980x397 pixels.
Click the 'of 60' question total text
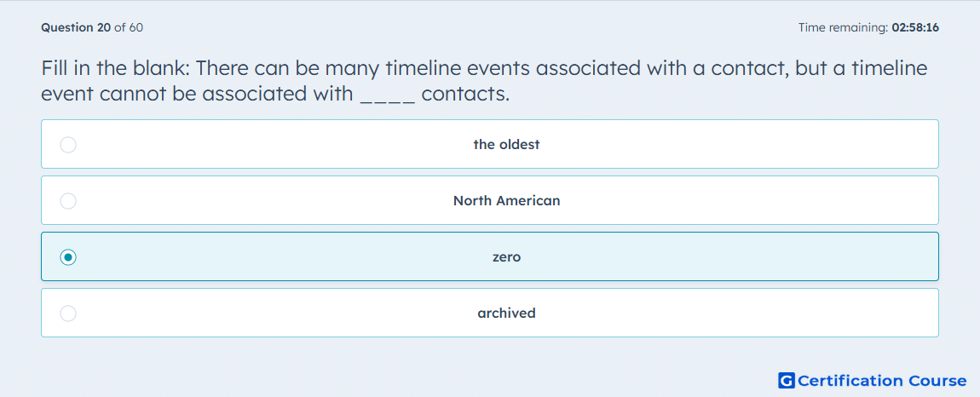tap(129, 27)
